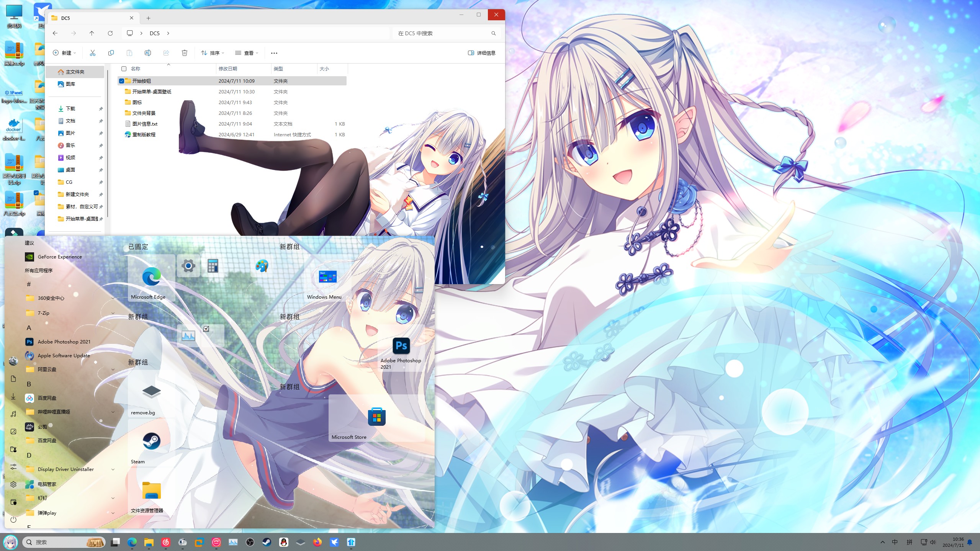Open GeForce Experience from suggestions
Image resolution: width=980 pixels, height=551 pixels.
tap(59, 257)
